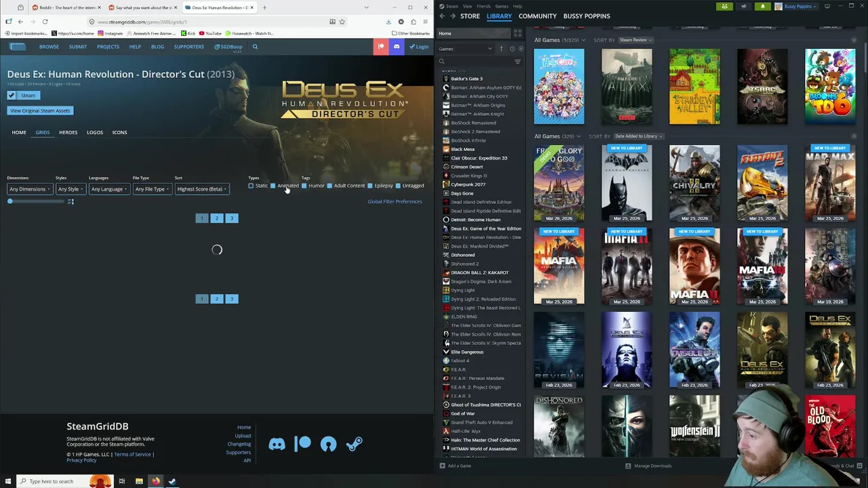
Task: Toggle the Adult Content tag checkbox
Action: pos(330,186)
